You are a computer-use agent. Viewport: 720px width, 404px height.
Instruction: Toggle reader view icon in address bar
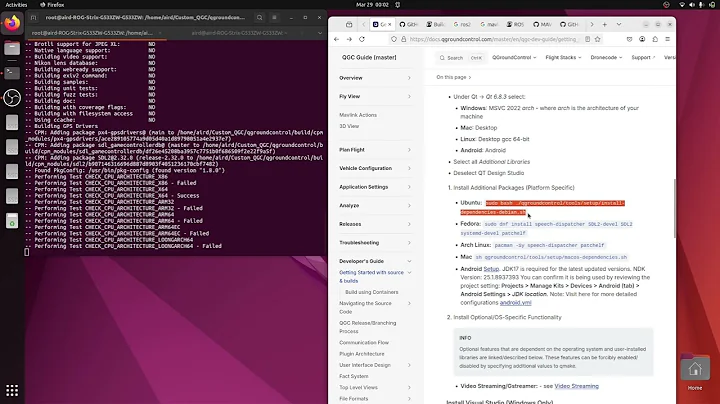point(587,39)
